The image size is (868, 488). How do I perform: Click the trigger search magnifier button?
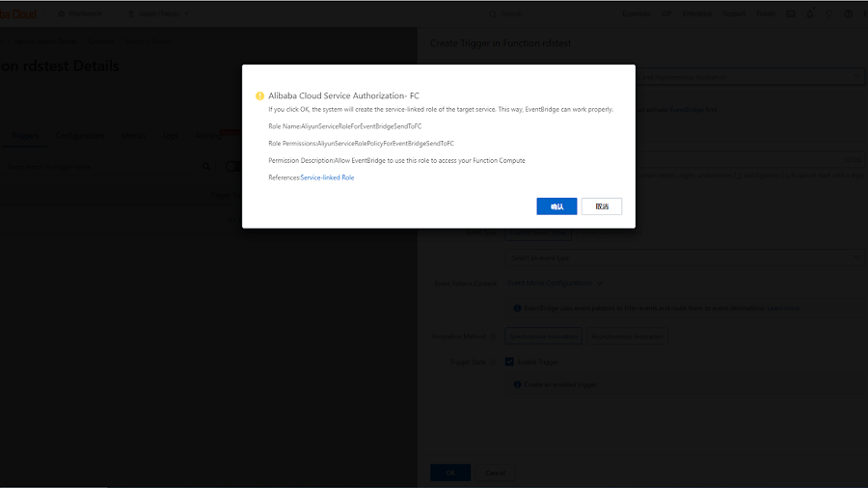pyautogui.click(x=206, y=167)
